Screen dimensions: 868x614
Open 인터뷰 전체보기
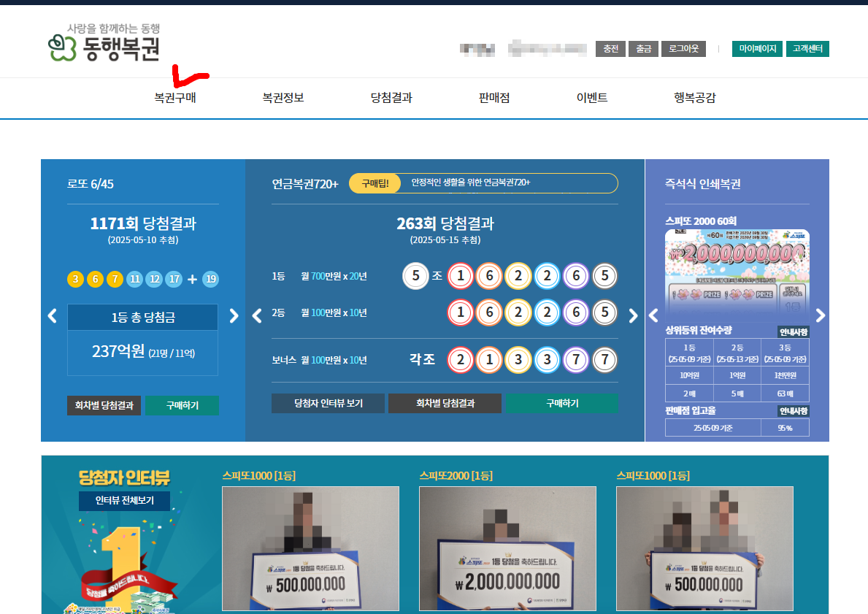pyautogui.click(x=124, y=501)
